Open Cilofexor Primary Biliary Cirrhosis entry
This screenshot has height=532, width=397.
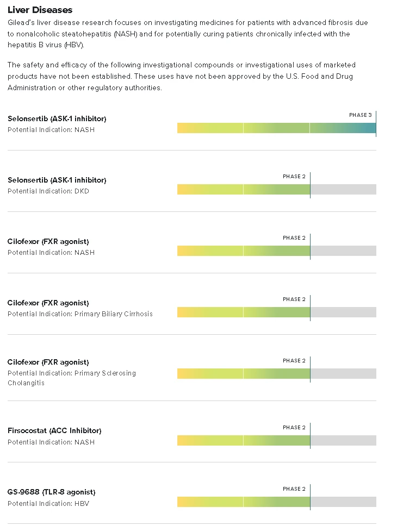[48, 303]
